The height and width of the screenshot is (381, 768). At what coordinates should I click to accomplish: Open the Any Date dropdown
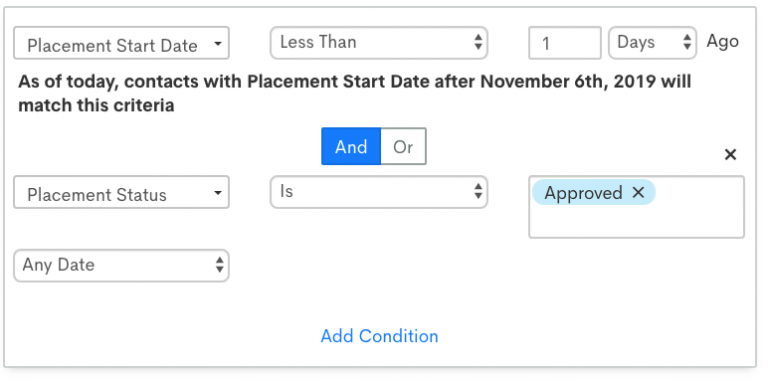pos(121,265)
